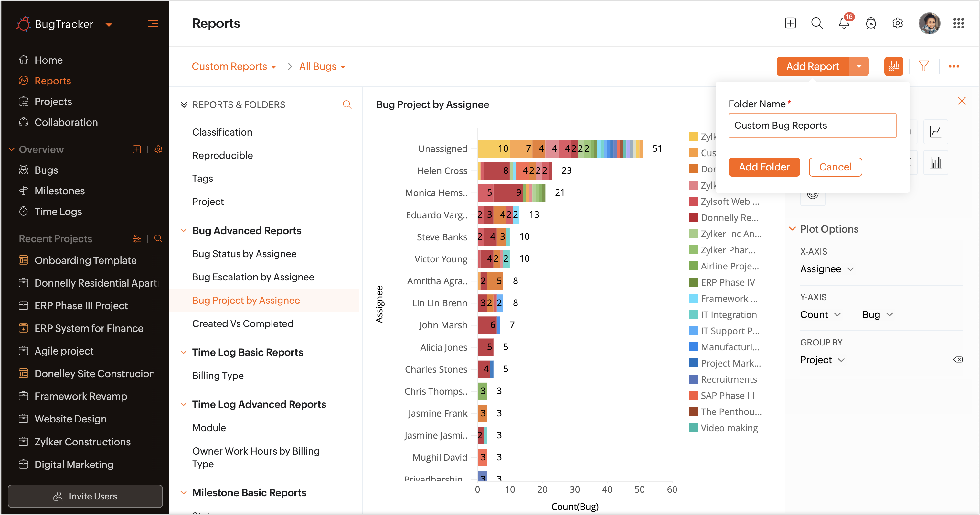Click the quick add plus icon
This screenshot has height=515, width=980.
pos(790,24)
